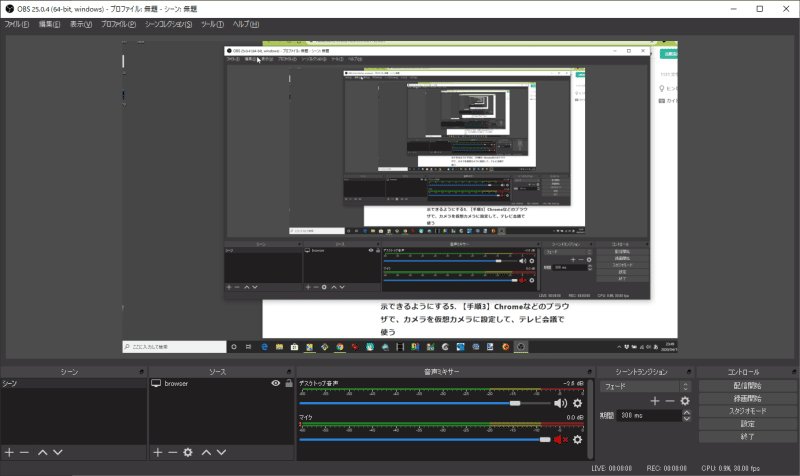The image size is (800, 476).
Task: Mute the デスクトップ音声 speaker
Action: (x=560, y=403)
